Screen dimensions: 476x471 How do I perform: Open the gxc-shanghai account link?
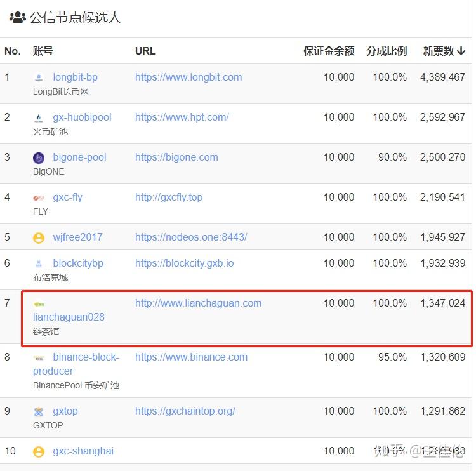(x=83, y=451)
